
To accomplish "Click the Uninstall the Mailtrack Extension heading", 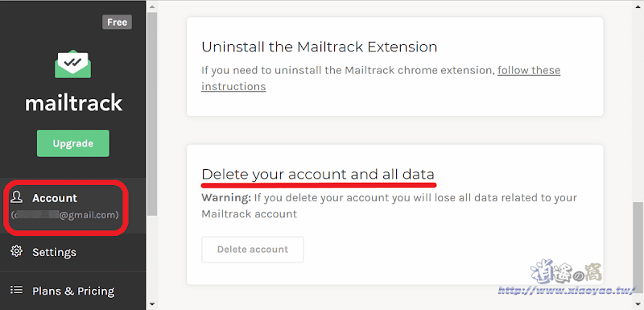I will coord(319,47).
